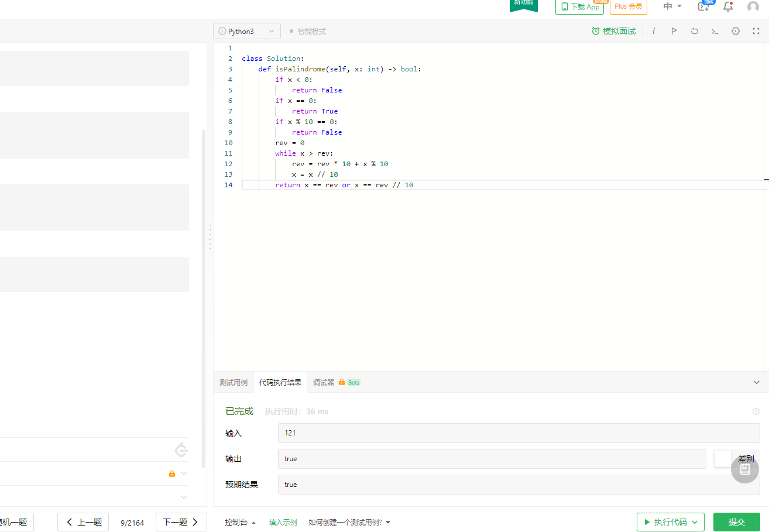Screen dimensions: 769x532
Task: Switch to the 测试用例 tab
Action: click(x=233, y=382)
